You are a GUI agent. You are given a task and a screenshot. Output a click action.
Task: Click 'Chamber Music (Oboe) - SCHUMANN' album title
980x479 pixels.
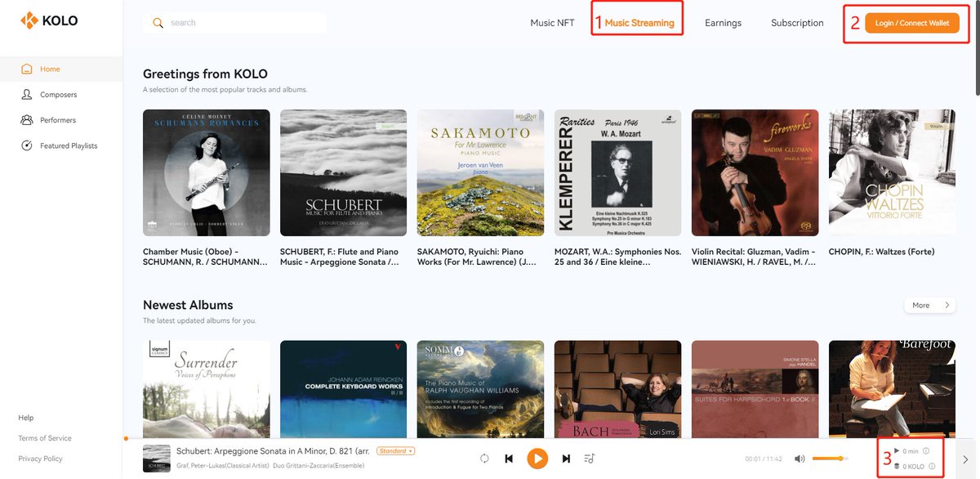[205, 257]
